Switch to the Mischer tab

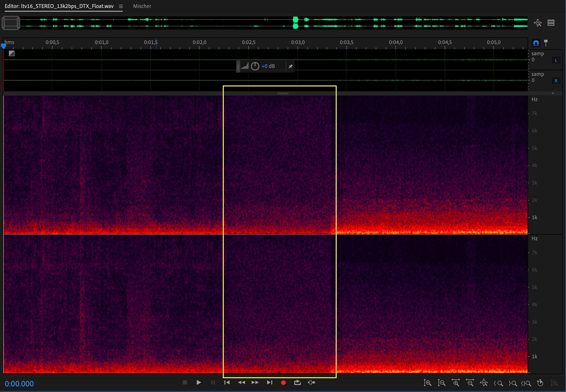pos(142,6)
